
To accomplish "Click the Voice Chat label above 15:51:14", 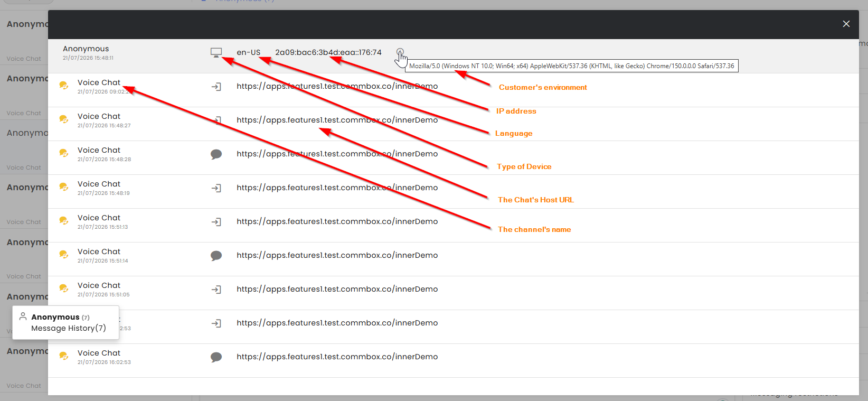I will pos(99,251).
